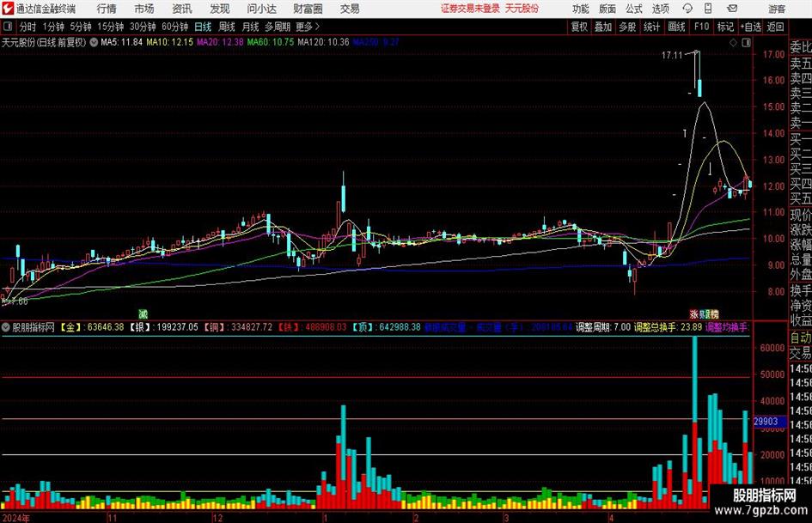Toggle the left panel layout icon
The height and width of the screenshot is (523, 812).
pyautogui.click(x=7, y=27)
